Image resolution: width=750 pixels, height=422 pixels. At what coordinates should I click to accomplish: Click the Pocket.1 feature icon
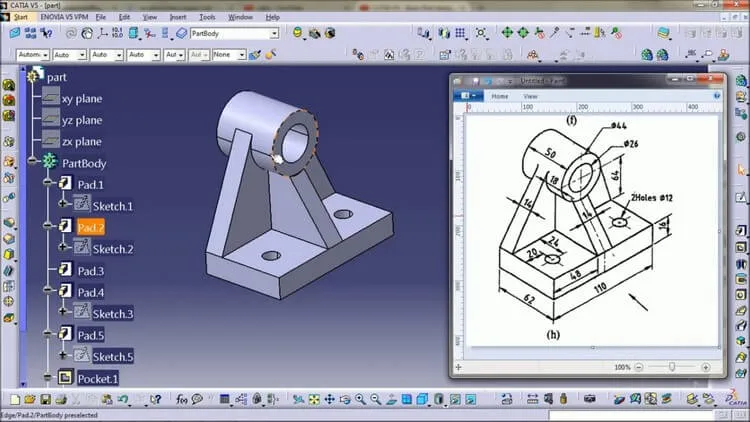[x=65, y=378]
